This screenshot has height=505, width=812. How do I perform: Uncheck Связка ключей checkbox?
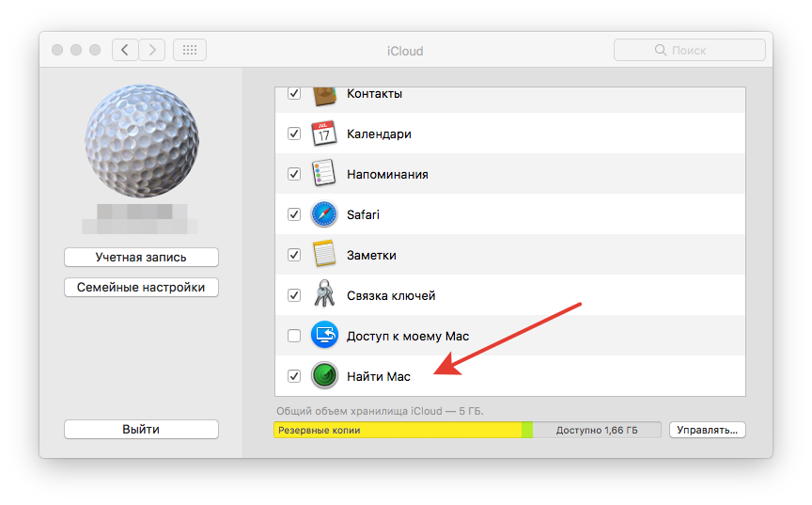point(294,295)
